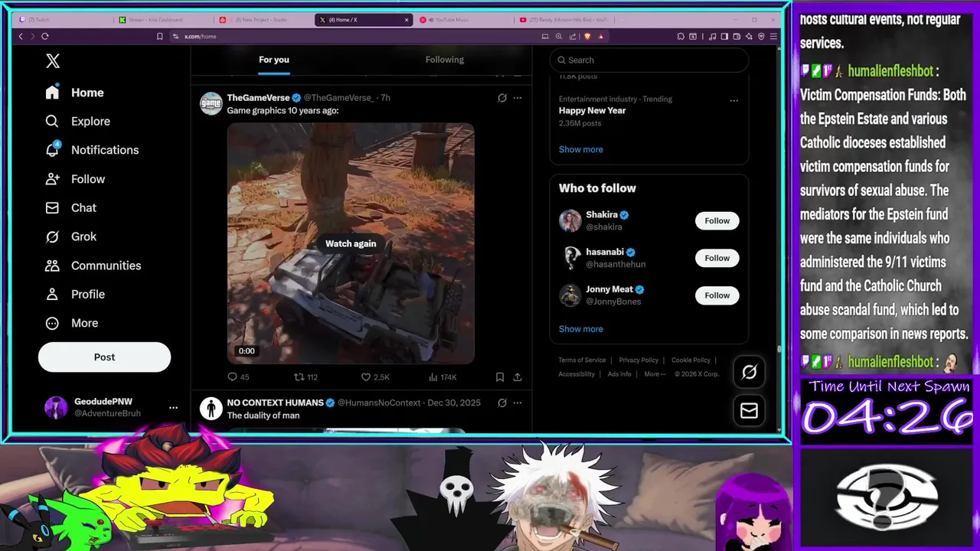The width and height of the screenshot is (980, 551).
Task: Open the floating Grok button
Action: pos(749,372)
